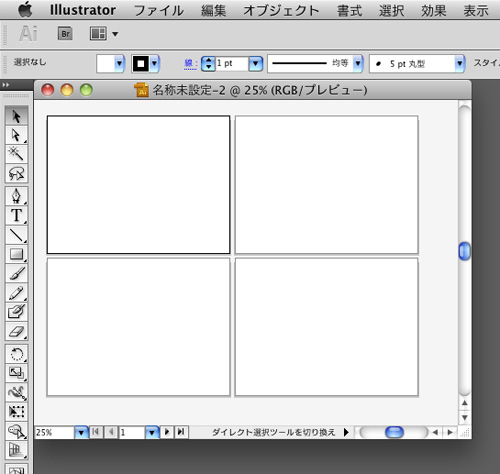Image resolution: width=500 pixels, height=474 pixels.
Task: Open the 5 pt 丸型 brush dropdown
Action: pyautogui.click(x=460, y=63)
